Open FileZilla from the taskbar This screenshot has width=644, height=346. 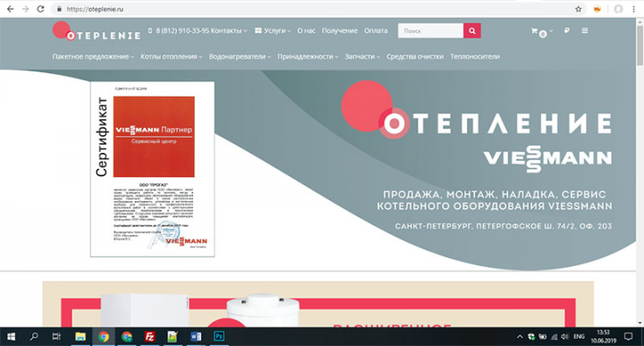pyautogui.click(x=150, y=336)
